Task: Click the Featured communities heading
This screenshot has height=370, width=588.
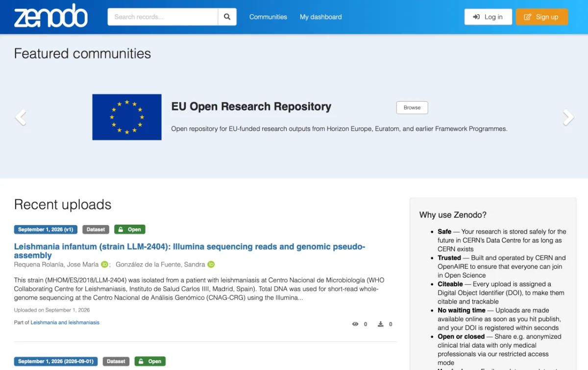Action: click(x=82, y=53)
